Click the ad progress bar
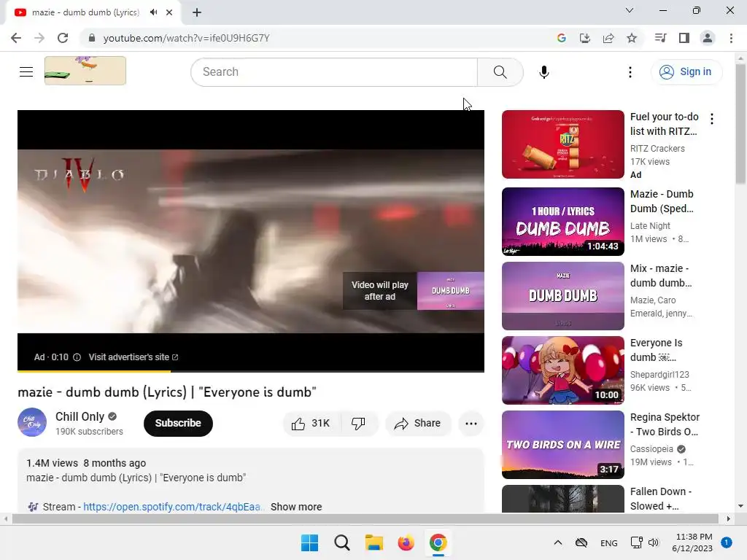 point(251,370)
